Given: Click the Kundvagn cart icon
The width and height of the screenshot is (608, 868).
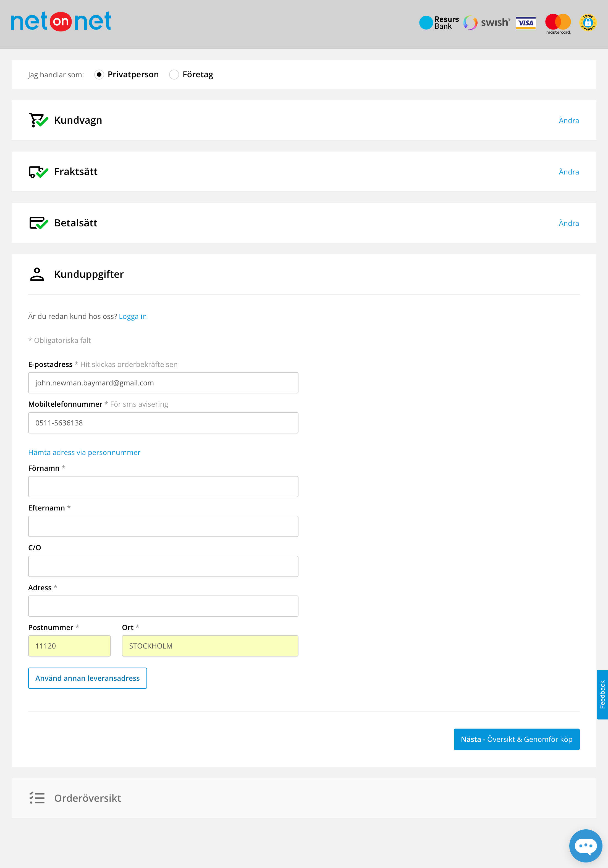Looking at the screenshot, I should pyautogui.click(x=38, y=120).
